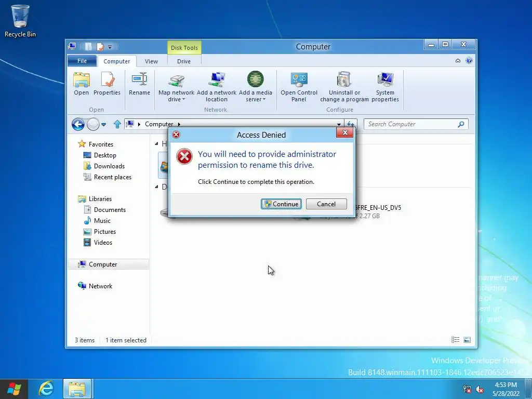Click Add a media server icon
This screenshot has height=399, width=532.
tap(256, 87)
